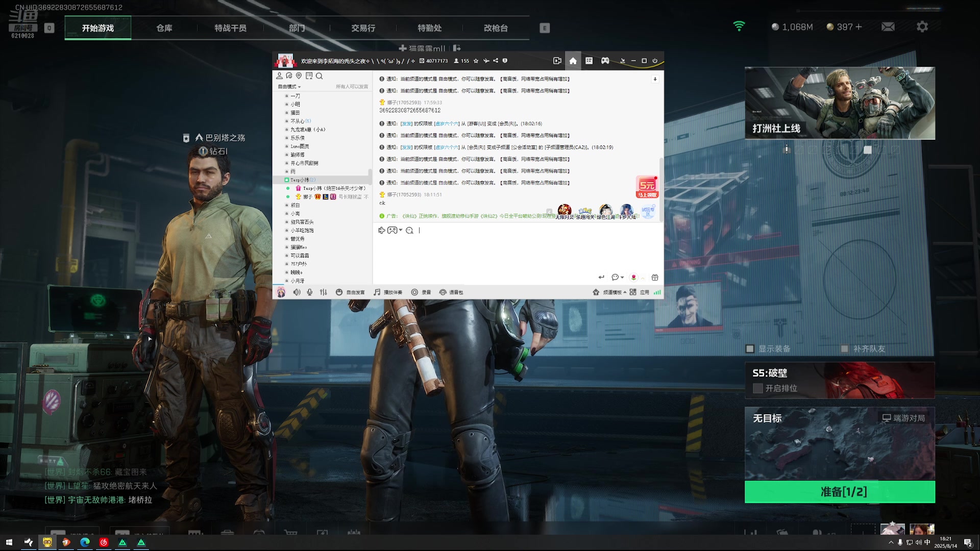Open the video live icon in YY title bar
Image resolution: width=980 pixels, height=551 pixels.
[557, 61]
